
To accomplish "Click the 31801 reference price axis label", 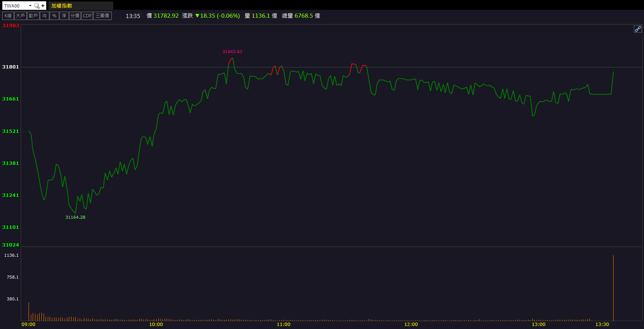I will 11,67.
